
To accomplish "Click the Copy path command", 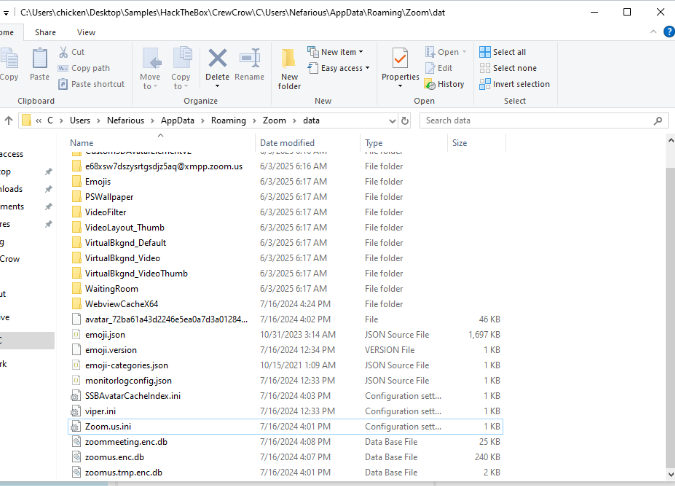I will [x=84, y=68].
